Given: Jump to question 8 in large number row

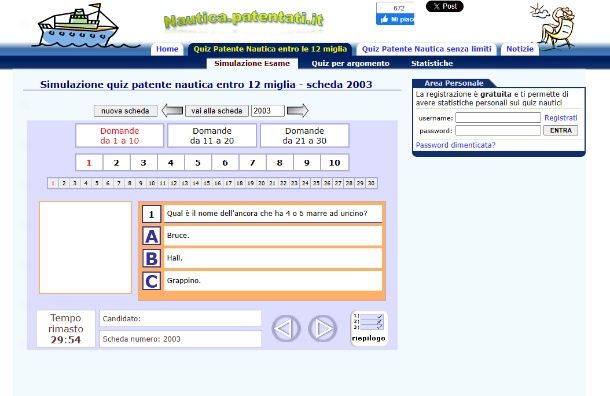Looking at the screenshot, I should pyautogui.click(x=280, y=163).
